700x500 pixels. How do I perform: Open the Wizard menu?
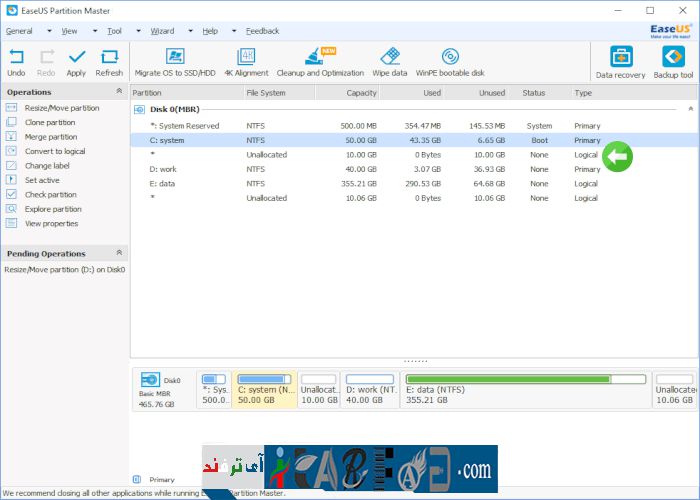click(162, 31)
